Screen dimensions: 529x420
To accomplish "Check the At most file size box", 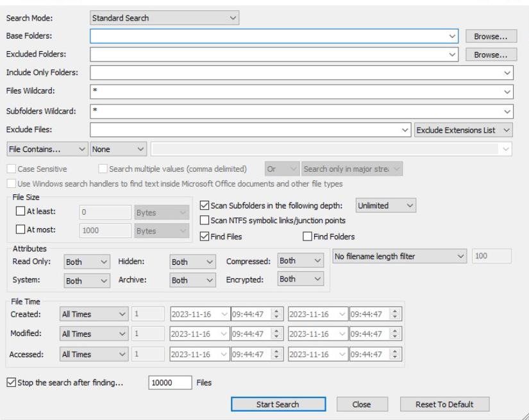I will [21, 230].
